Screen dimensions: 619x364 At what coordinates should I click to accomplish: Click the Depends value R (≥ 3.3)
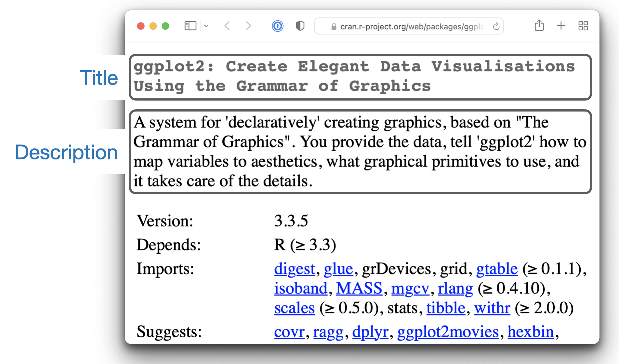[305, 245]
